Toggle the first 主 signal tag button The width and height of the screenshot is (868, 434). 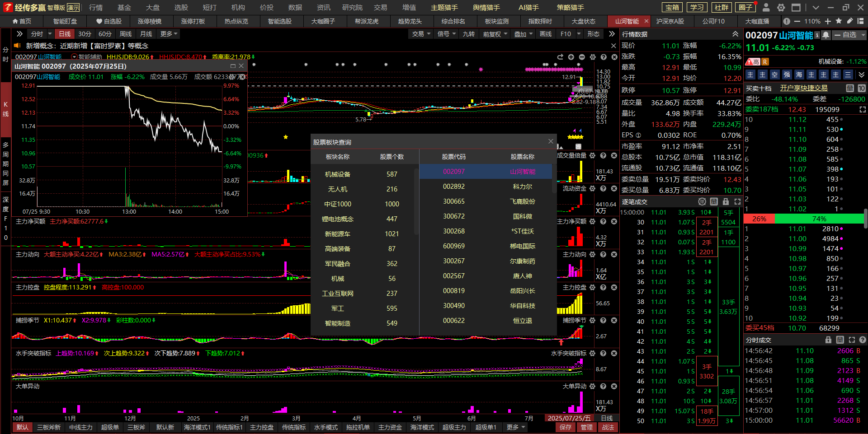750,75
